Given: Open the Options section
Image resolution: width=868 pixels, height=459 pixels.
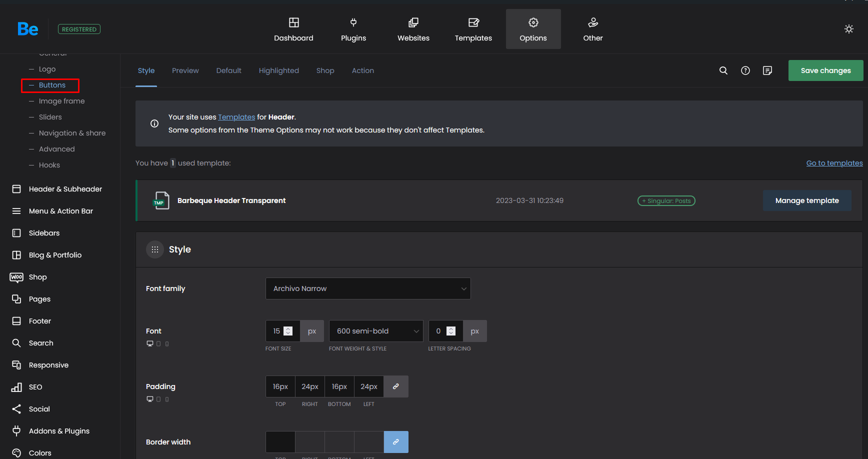Looking at the screenshot, I should click(533, 29).
